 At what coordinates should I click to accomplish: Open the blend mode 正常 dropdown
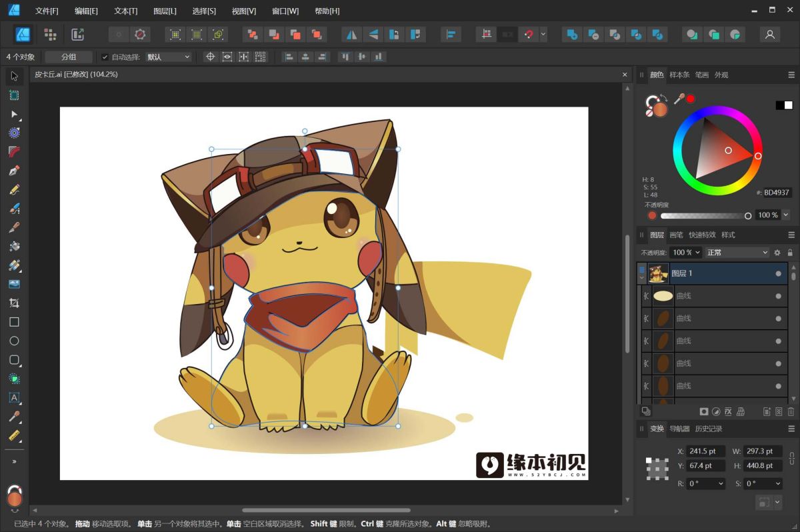click(737, 253)
